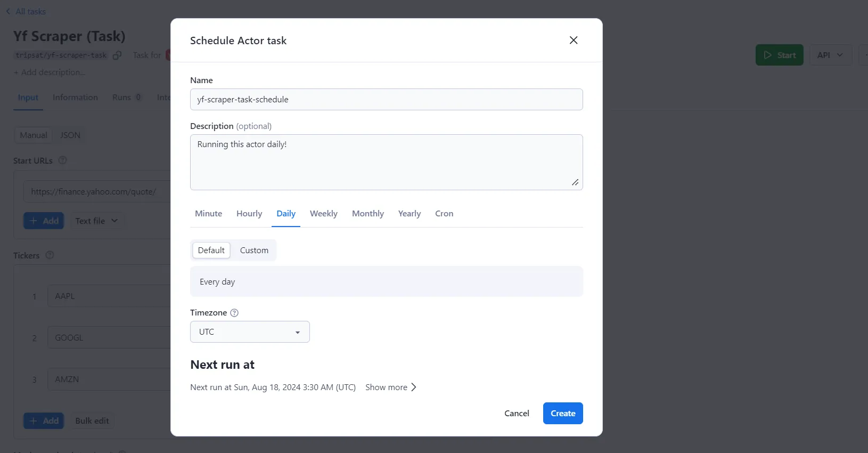Screen dimensions: 868x453
Task: Click the Start URLs help icon
Action: point(62,160)
